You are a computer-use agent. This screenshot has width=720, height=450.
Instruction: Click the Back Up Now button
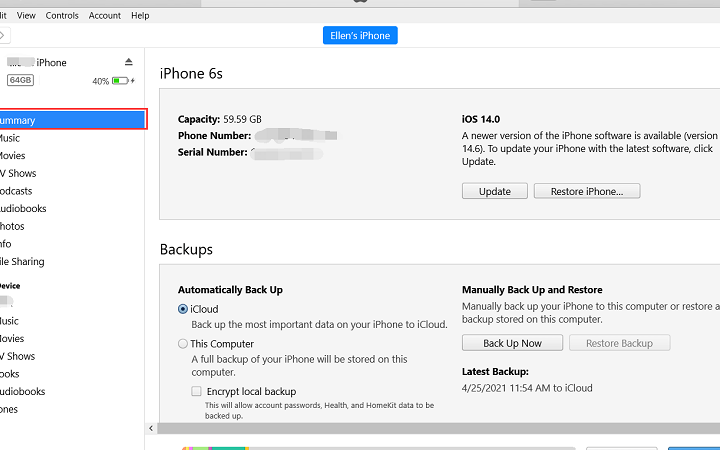(x=512, y=343)
